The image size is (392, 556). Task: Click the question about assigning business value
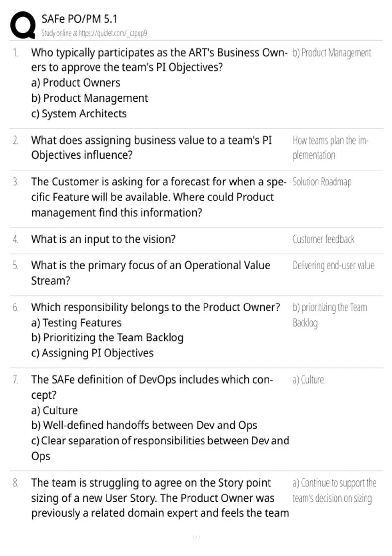pos(152,148)
